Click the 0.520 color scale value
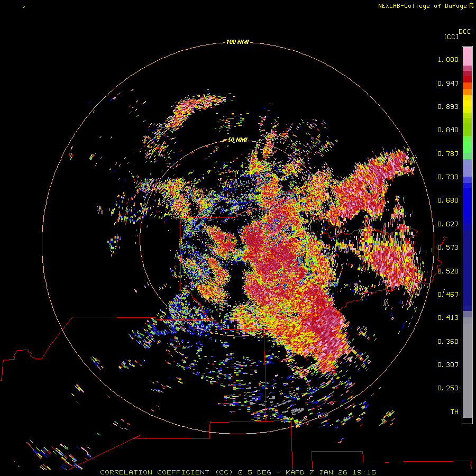Viewport: 476px width, 476px height. pyautogui.click(x=448, y=271)
